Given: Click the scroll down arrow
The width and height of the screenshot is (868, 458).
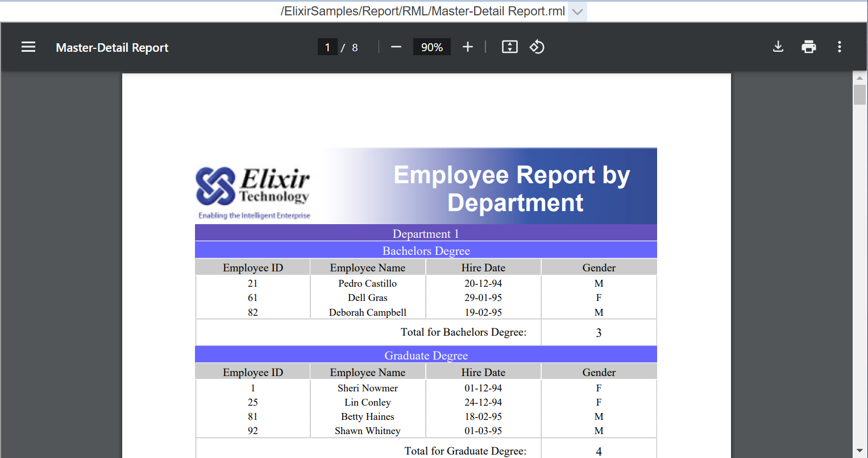Looking at the screenshot, I should 859,451.
